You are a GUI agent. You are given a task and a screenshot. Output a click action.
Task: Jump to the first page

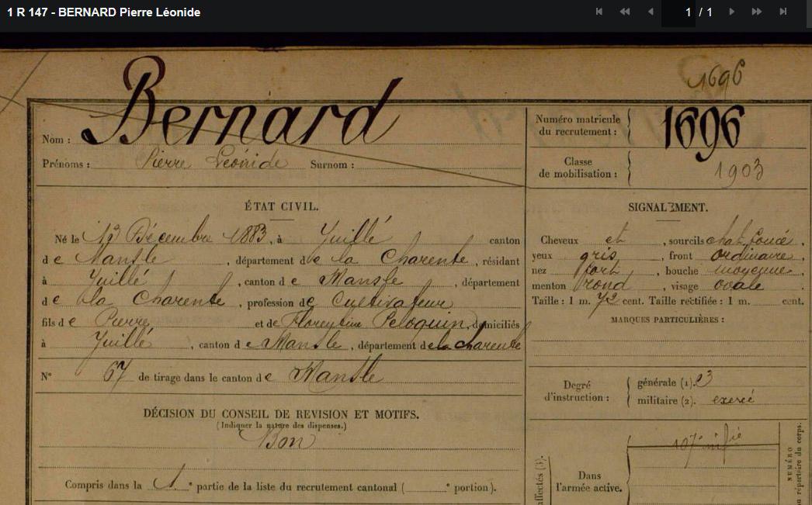coord(599,12)
